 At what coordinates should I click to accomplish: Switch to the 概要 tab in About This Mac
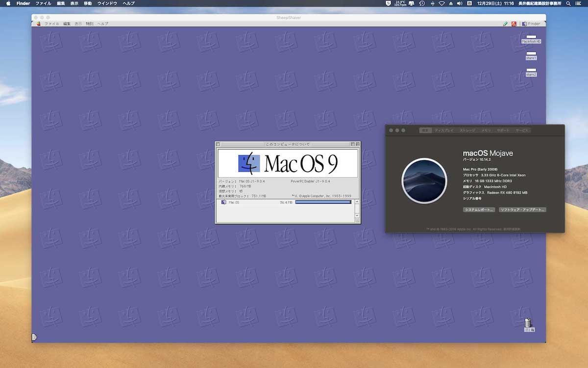(x=425, y=131)
